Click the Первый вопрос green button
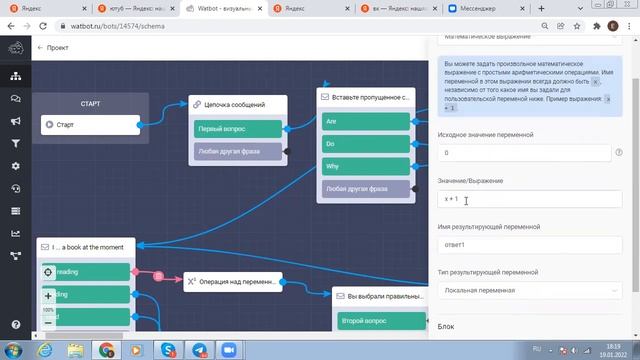The image size is (640, 360). (x=238, y=129)
